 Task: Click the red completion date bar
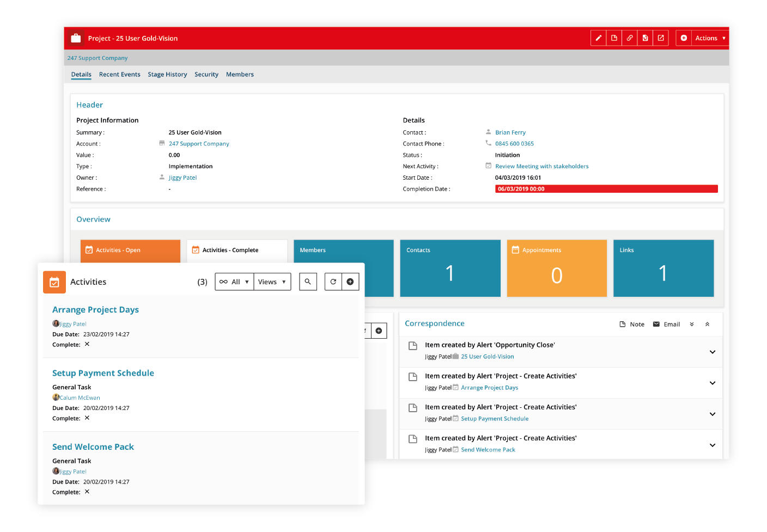click(x=606, y=189)
